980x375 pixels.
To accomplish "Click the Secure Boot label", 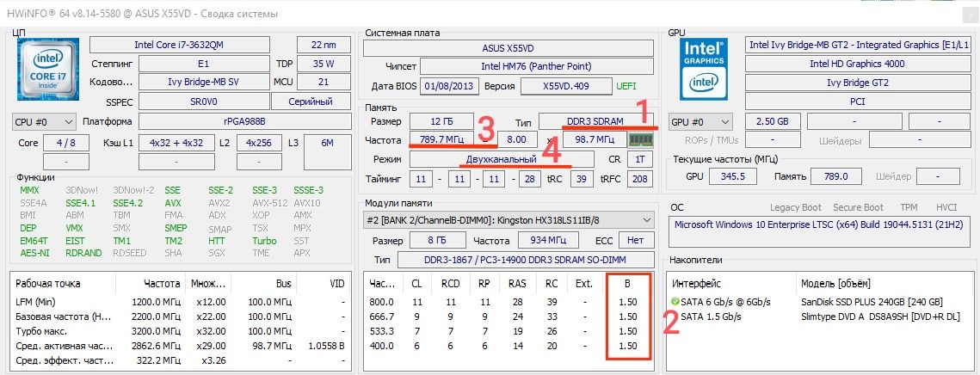I will 859,207.
